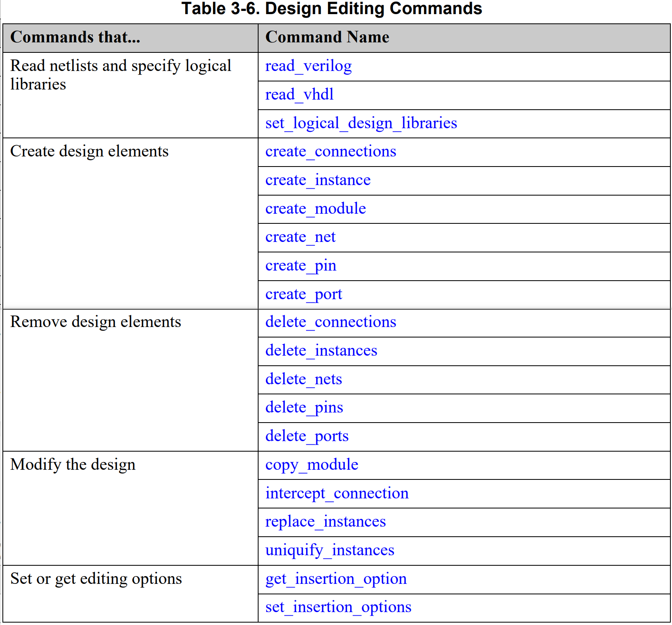Click the set_logical_design_libraries link
Screen dimensions: 672x625
click(361, 123)
